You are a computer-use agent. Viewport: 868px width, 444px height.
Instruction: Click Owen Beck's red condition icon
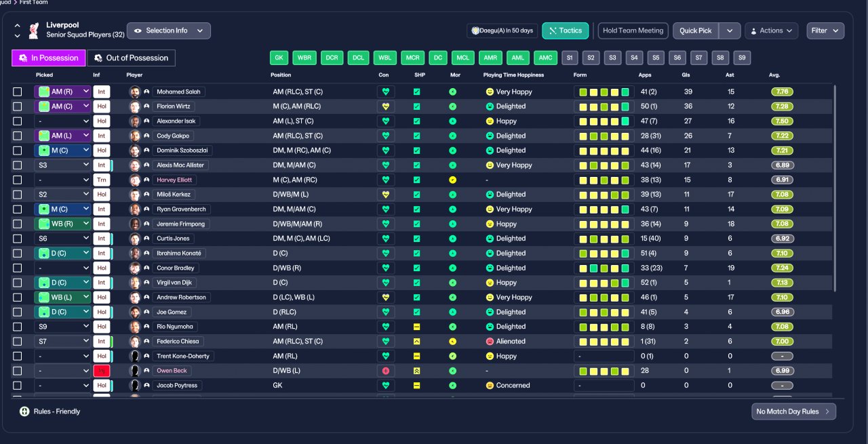pyautogui.click(x=386, y=371)
